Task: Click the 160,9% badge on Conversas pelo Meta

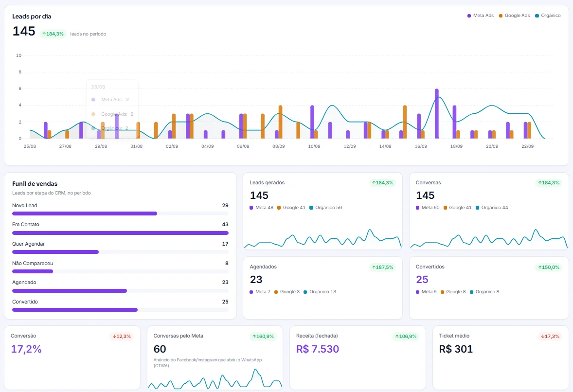Action: pyautogui.click(x=263, y=337)
